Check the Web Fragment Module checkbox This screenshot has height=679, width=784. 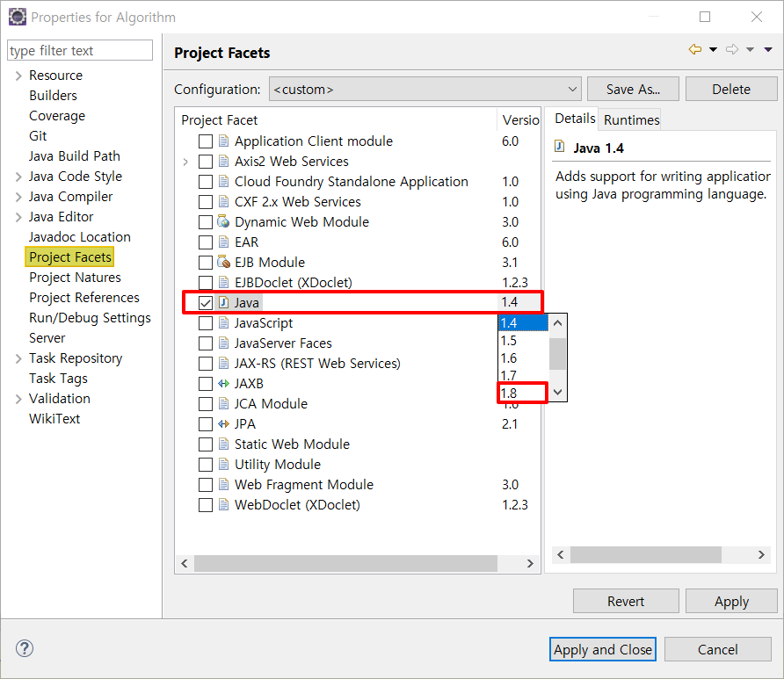pyautogui.click(x=206, y=485)
